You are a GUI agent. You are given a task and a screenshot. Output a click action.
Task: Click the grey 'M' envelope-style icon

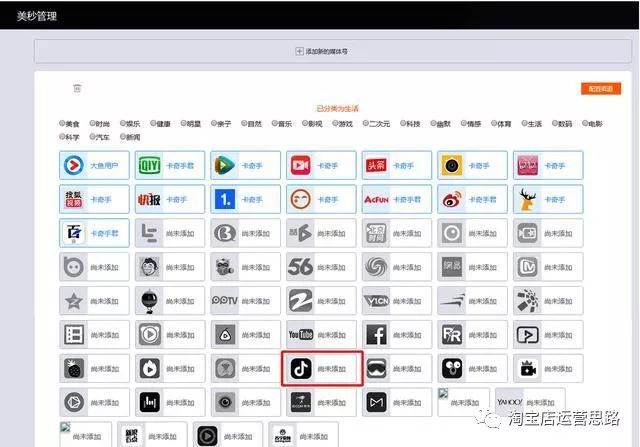tap(376, 403)
